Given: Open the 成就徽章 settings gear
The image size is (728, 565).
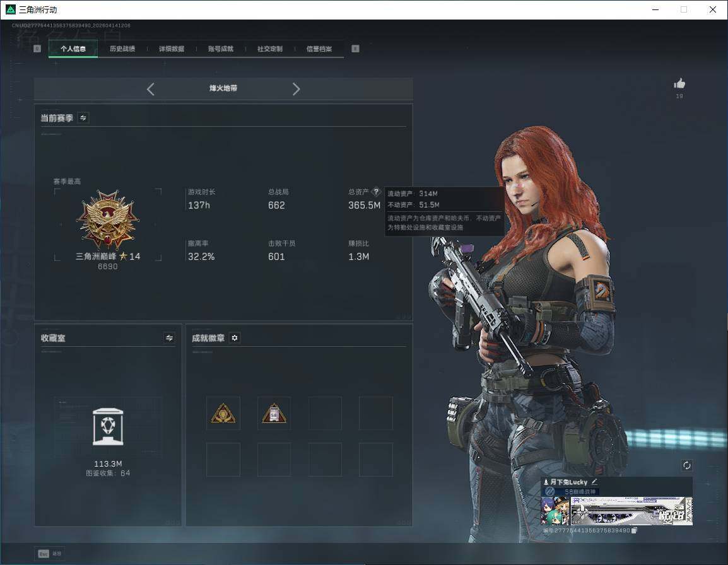Looking at the screenshot, I should pyautogui.click(x=235, y=338).
